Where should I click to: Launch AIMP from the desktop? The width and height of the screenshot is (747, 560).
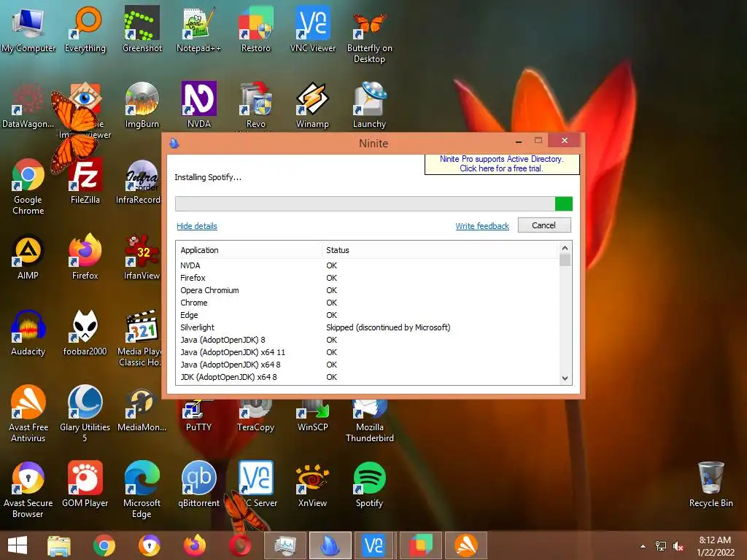click(x=28, y=257)
